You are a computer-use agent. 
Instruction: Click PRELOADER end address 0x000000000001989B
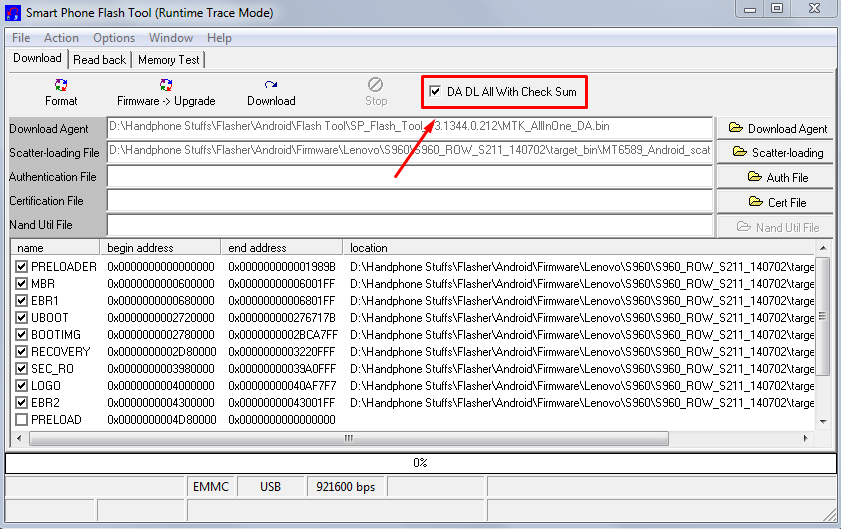(x=282, y=267)
